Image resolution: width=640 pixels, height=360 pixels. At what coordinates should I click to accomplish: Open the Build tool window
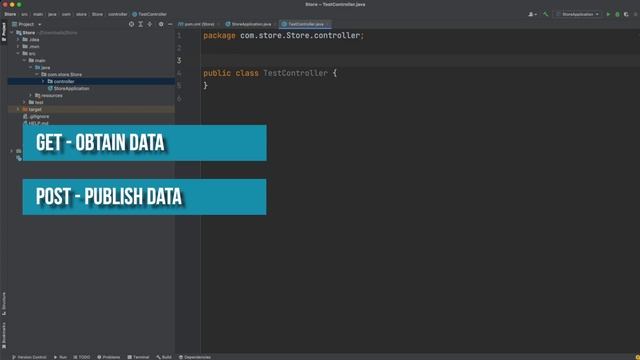click(164, 357)
